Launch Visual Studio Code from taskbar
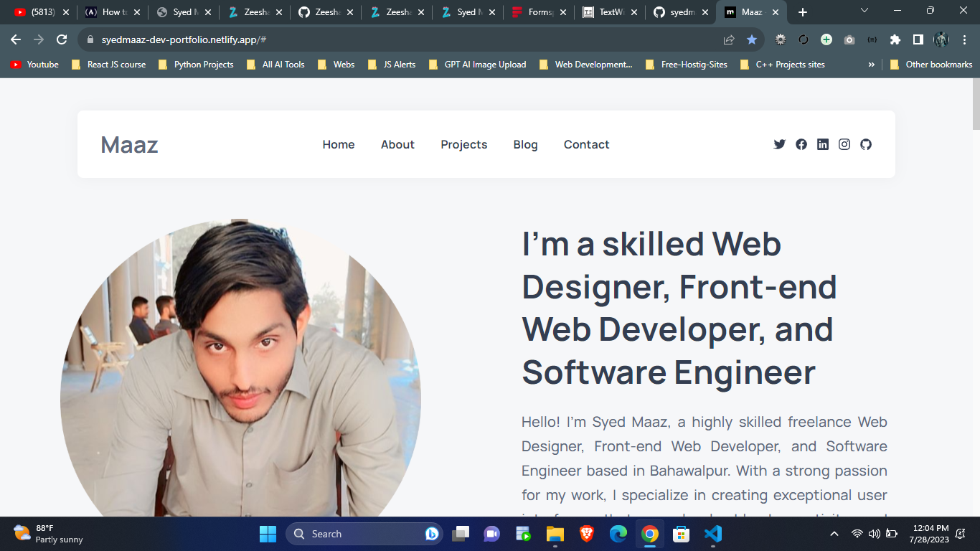 (x=712, y=534)
